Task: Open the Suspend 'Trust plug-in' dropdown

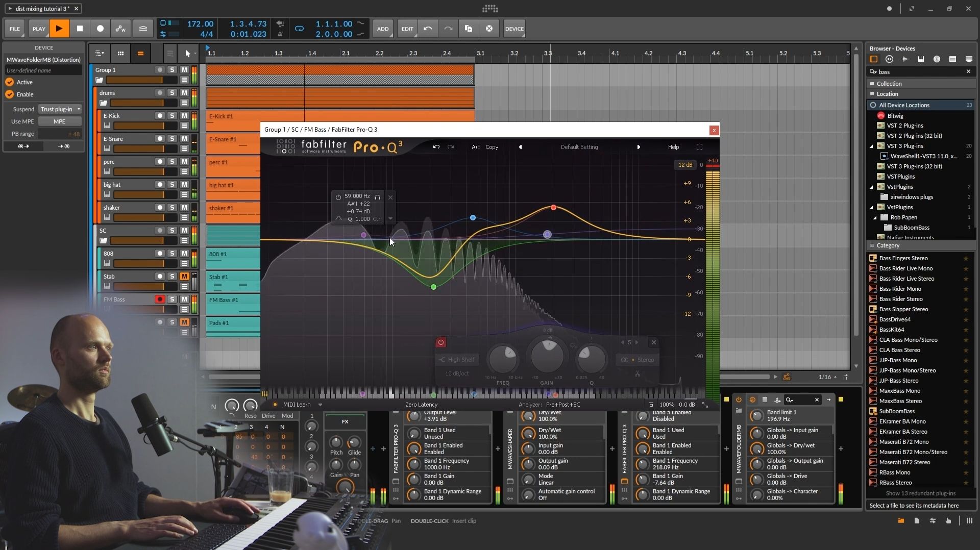Action: coord(61,109)
